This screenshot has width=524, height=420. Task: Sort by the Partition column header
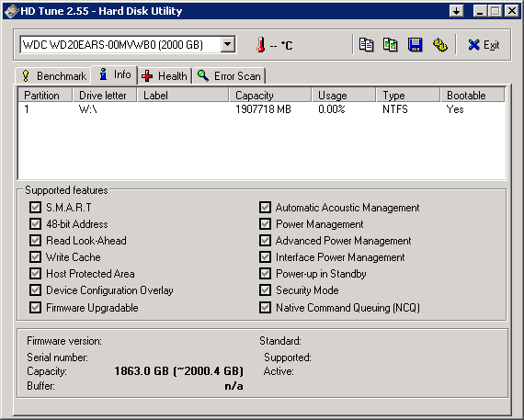(x=45, y=96)
